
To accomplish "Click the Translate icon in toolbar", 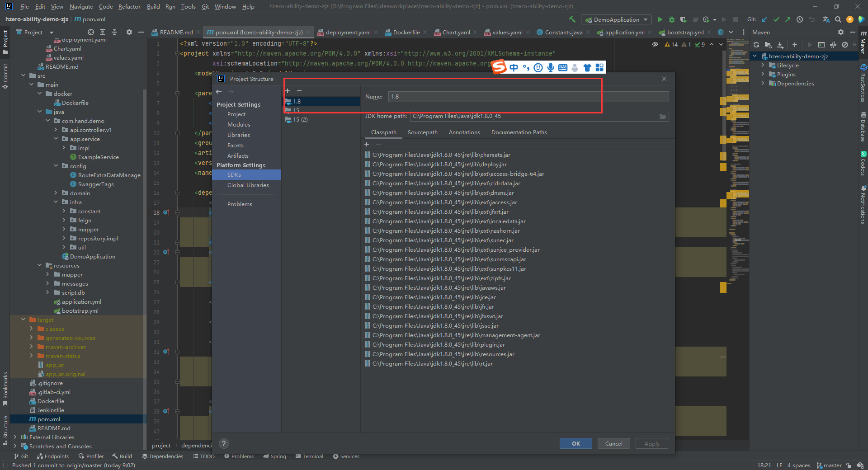I will pos(826,19).
